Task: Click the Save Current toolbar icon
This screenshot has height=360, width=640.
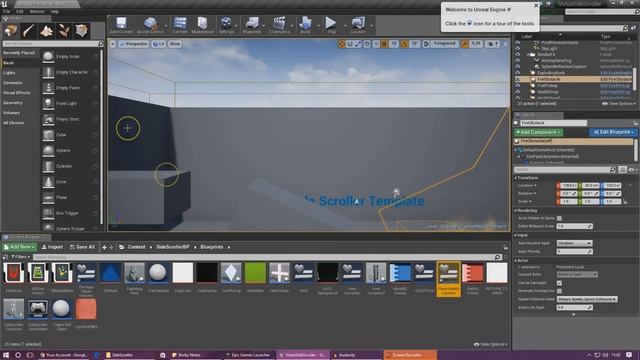Action: point(121,23)
